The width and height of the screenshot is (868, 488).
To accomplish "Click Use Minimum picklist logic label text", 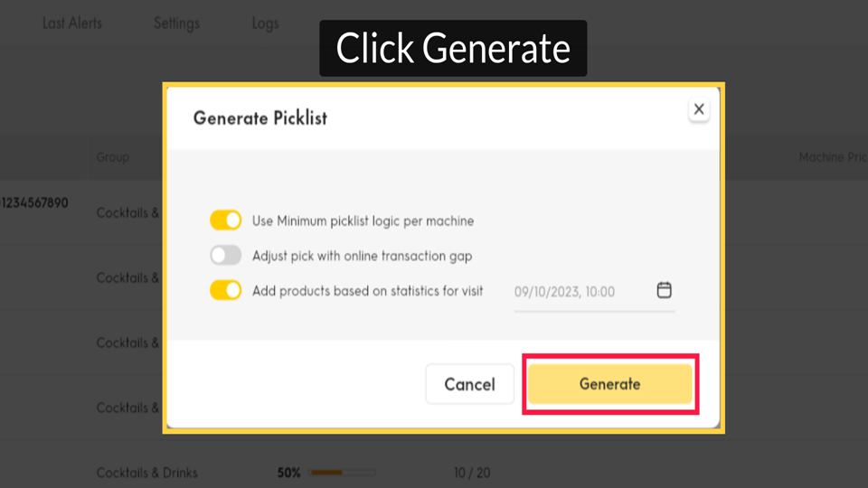I will [363, 221].
